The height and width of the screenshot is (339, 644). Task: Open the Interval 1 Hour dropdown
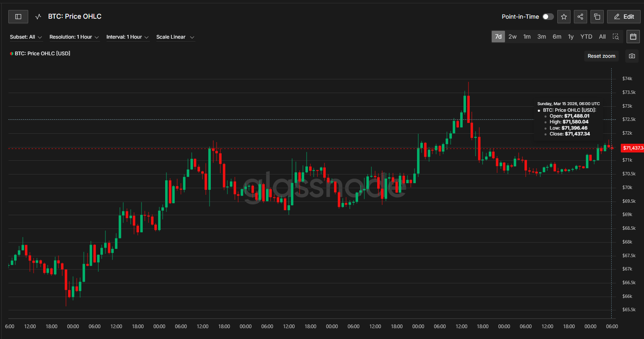pos(127,37)
